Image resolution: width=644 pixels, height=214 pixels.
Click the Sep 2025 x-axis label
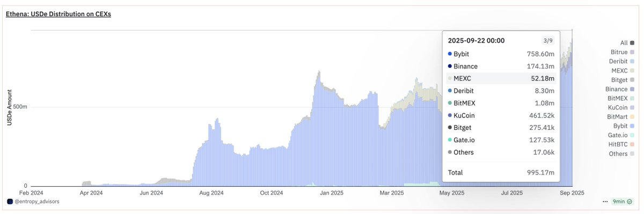(572, 193)
